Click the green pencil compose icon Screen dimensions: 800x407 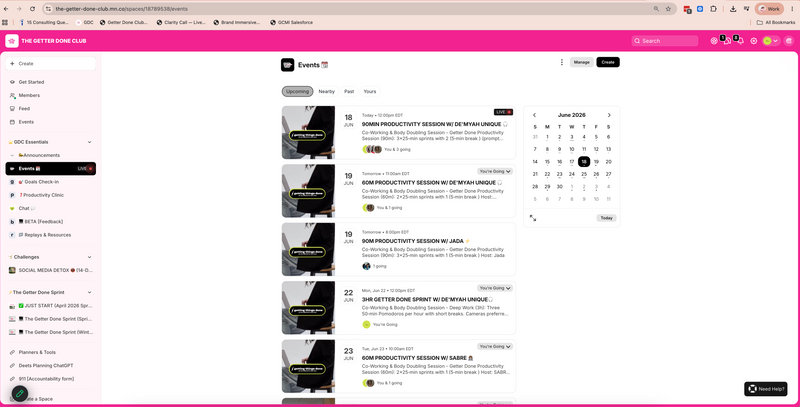(19, 393)
